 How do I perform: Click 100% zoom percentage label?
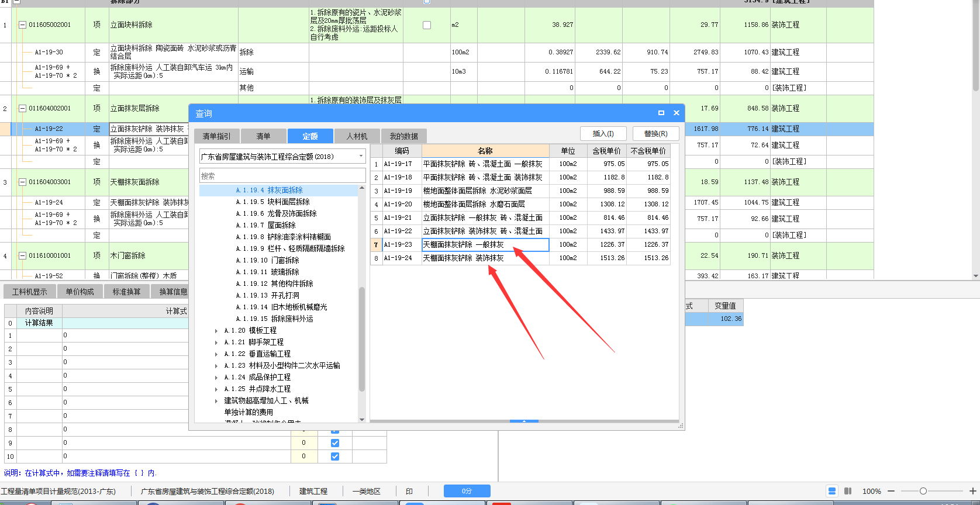(x=872, y=491)
